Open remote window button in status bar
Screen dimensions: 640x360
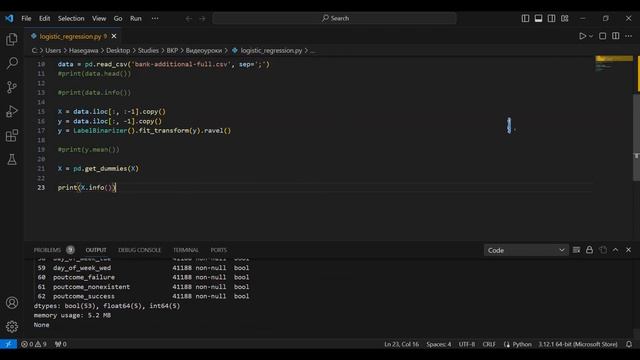point(8,344)
